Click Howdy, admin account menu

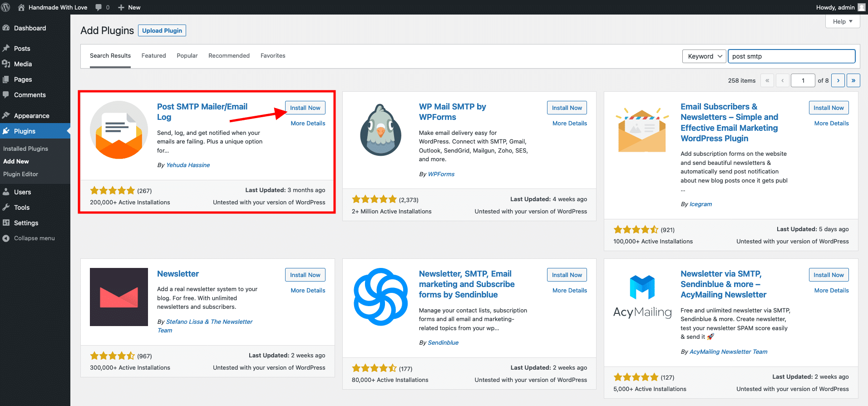pyautogui.click(x=841, y=7)
